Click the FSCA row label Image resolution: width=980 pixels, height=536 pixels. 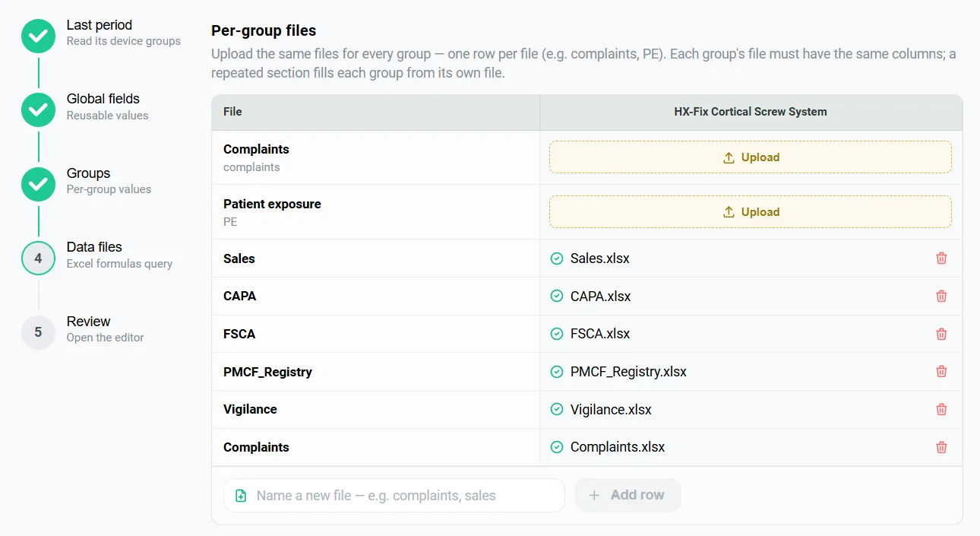[239, 334]
